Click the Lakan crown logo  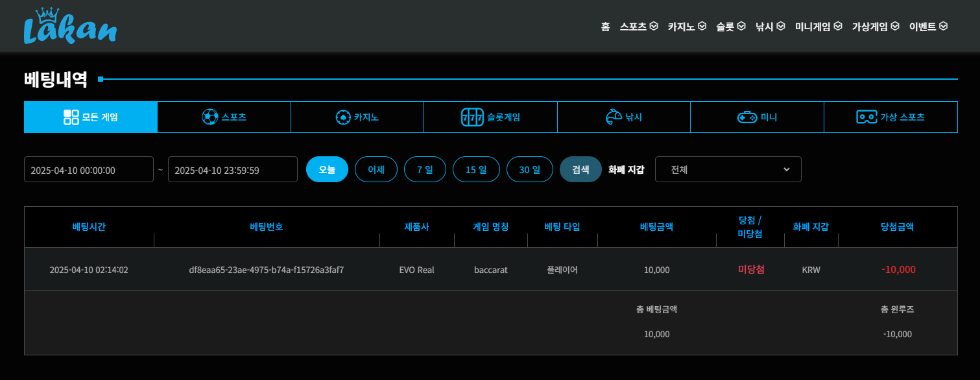click(70, 27)
